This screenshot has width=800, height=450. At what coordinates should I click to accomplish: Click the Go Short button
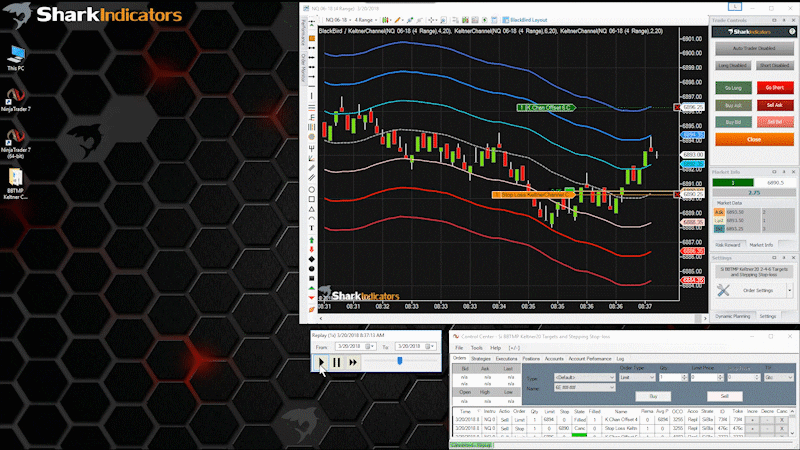pyautogui.click(x=774, y=88)
